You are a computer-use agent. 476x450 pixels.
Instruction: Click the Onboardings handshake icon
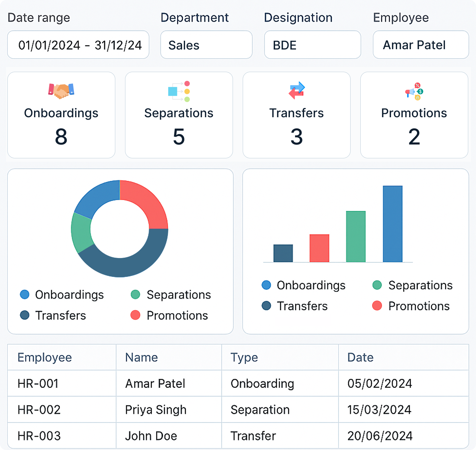[x=61, y=91]
